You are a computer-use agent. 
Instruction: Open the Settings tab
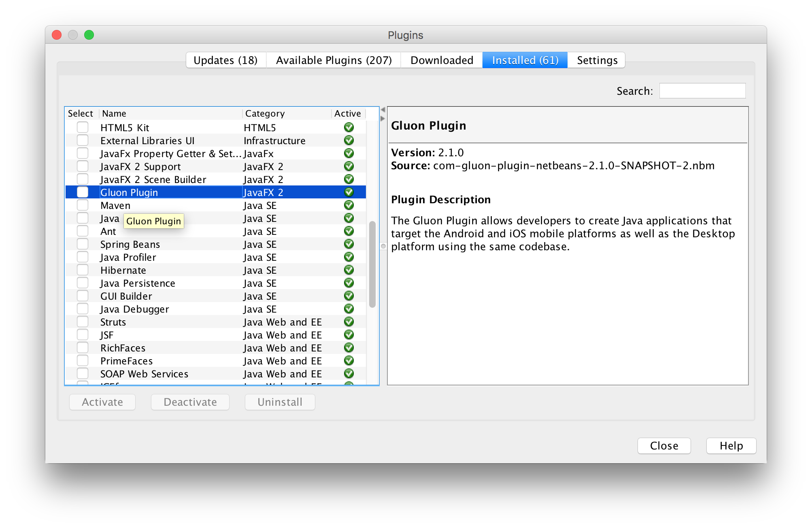click(x=597, y=60)
